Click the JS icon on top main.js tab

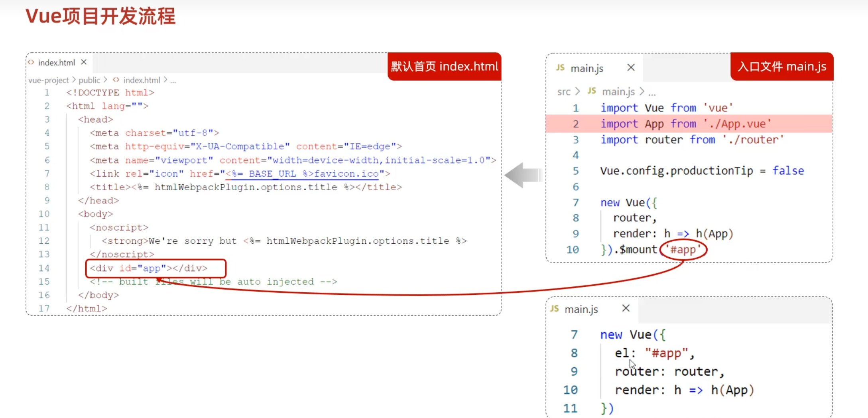560,67
